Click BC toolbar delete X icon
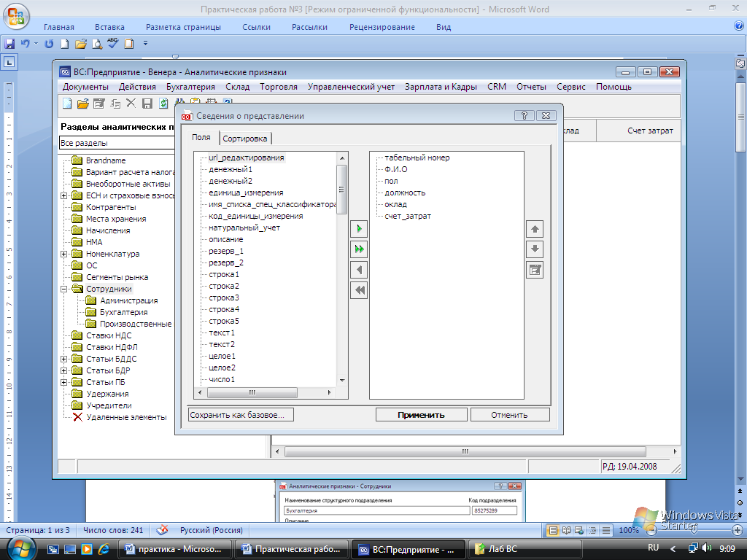Image resolution: width=747 pixels, height=560 pixels. (x=131, y=103)
